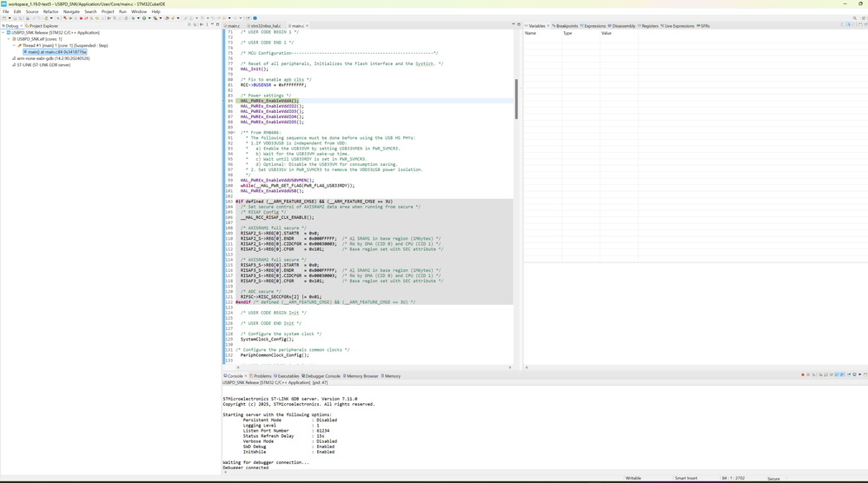Close the active main.c editor tab
The width and height of the screenshot is (868, 483).
308,26
